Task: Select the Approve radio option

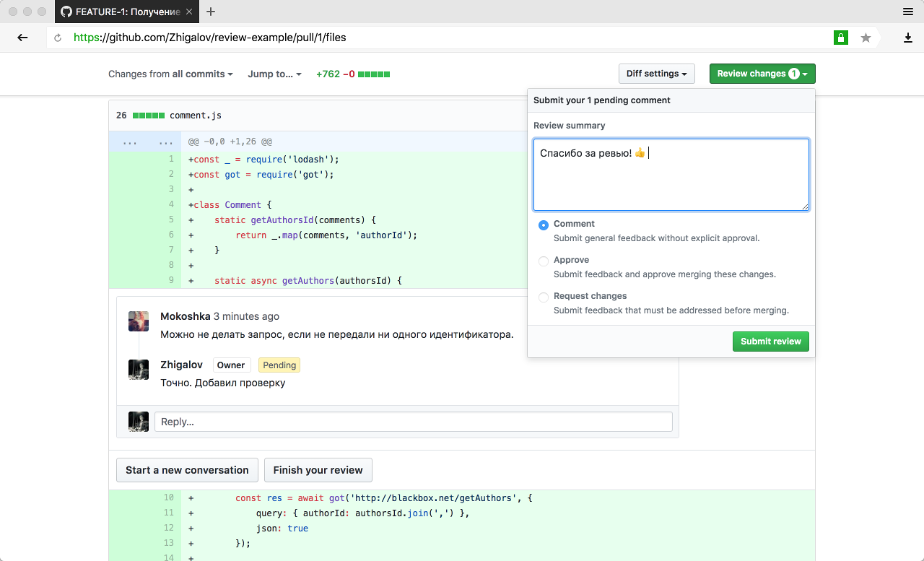Action: pos(544,261)
